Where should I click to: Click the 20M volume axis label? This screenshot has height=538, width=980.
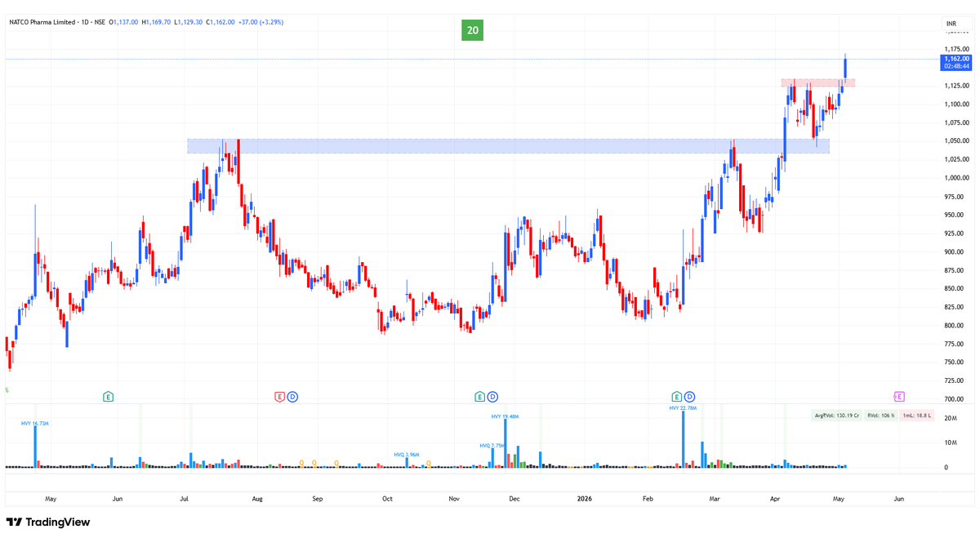tap(951, 418)
